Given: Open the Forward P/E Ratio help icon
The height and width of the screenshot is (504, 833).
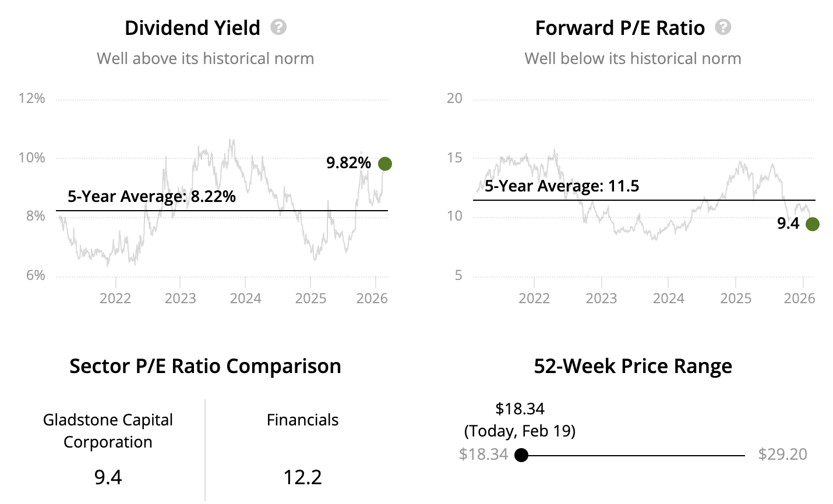Looking at the screenshot, I should [x=723, y=27].
